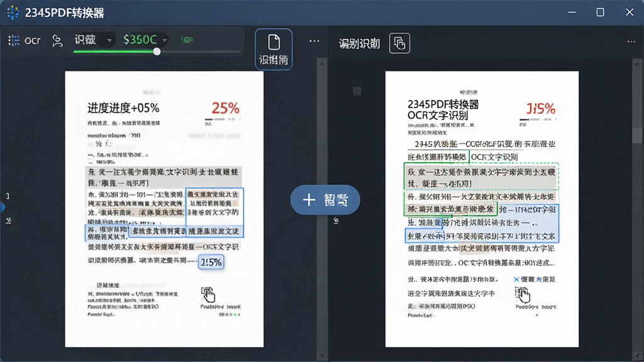
Task: Expand the recognition mode dropdown arrow
Action: [109, 40]
